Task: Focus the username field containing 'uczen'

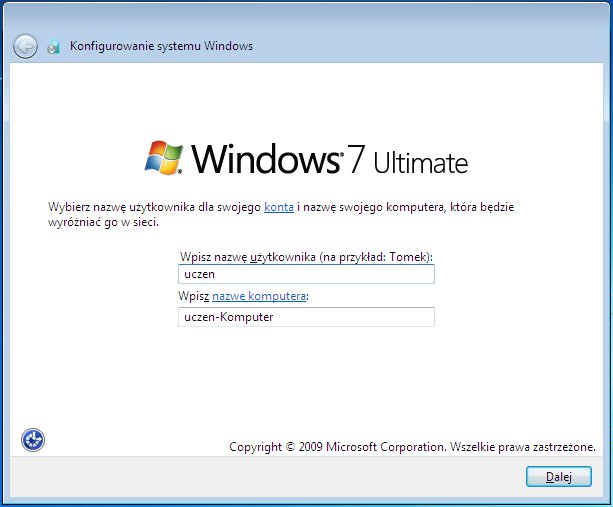Action: click(306, 274)
